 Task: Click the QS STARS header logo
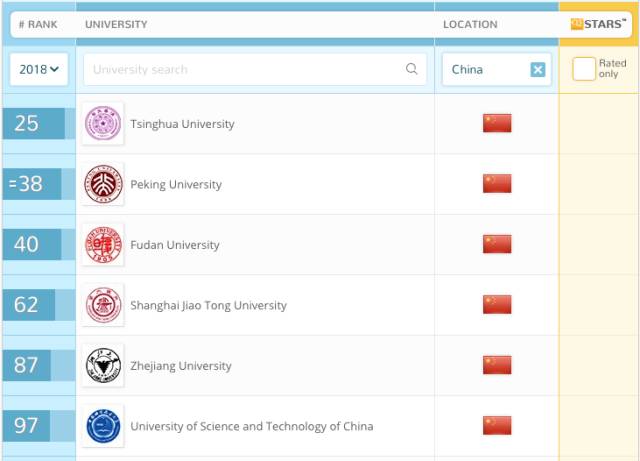(x=598, y=24)
